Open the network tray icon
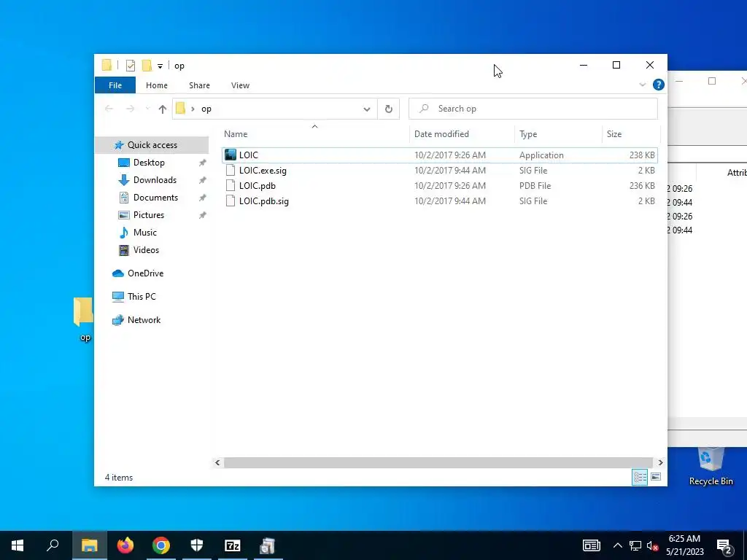The width and height of the screenshot is (747, 560). (635, 545)
